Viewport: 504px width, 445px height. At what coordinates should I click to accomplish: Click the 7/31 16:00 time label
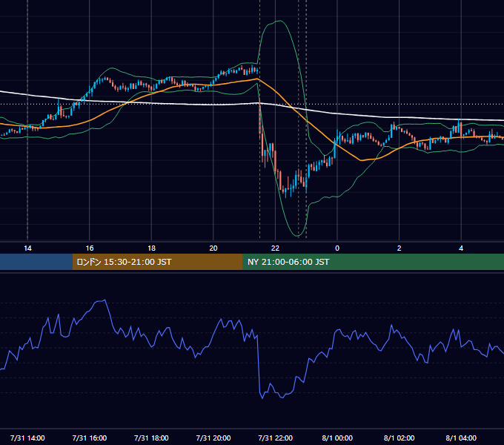click(x=90, y=438)
